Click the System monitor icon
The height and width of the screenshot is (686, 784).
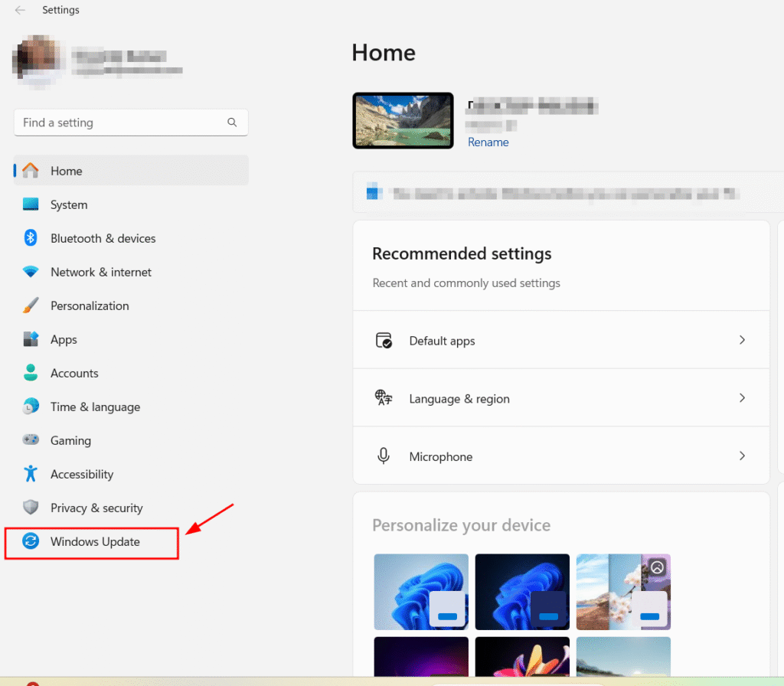tap(31, 204)
